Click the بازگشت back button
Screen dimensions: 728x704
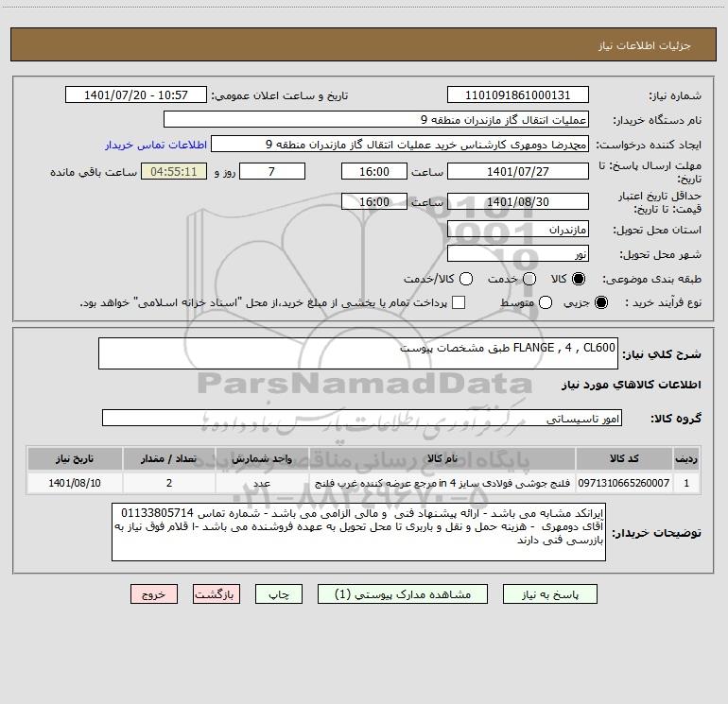(x=217, y=594)
